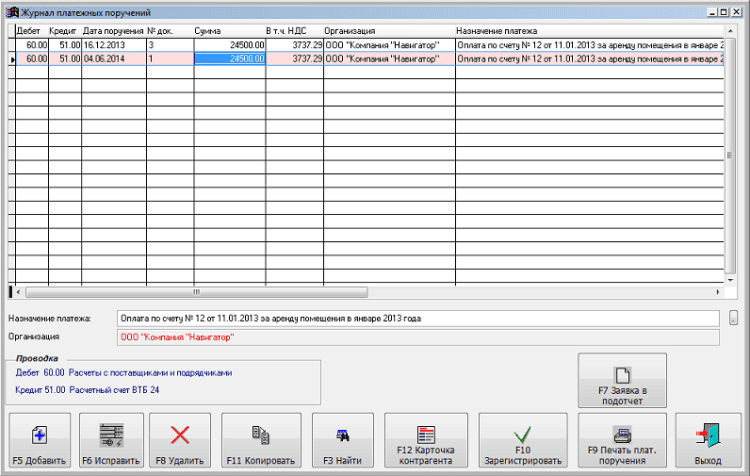Click 24500.00 in the 16.12.2013 row
750x476 pixels.
tap(230, 45)
